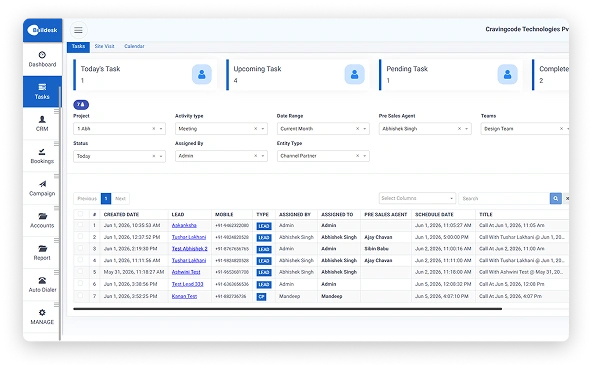Go to the Next page

(120, 199)
